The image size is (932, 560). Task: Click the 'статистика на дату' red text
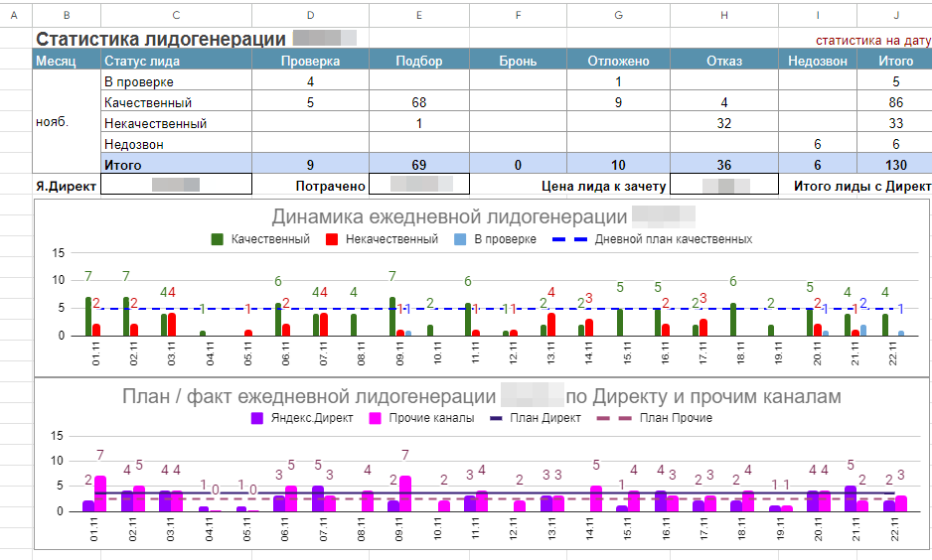point(873,41)
